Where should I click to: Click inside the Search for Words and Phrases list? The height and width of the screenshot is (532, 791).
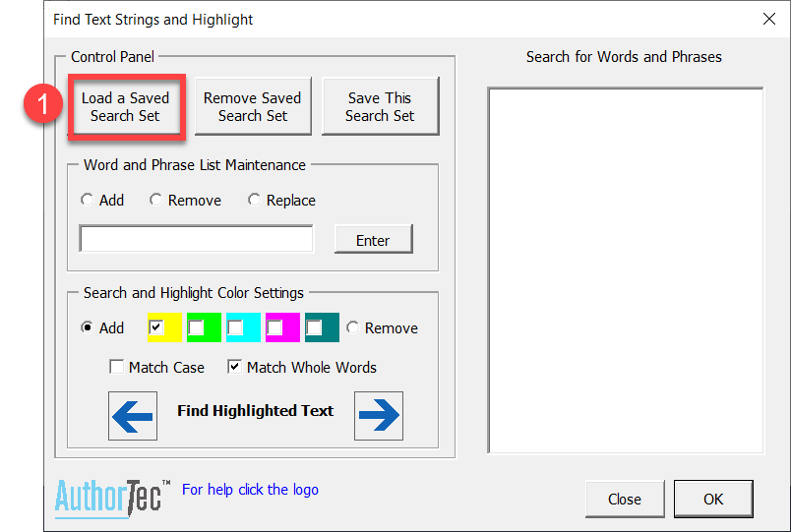(626, 270)
